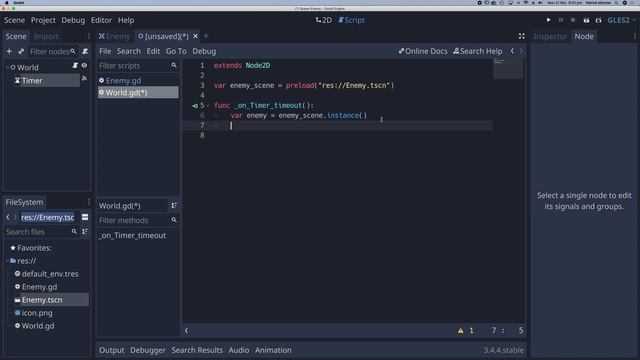The width and height of the screenshot is (640, 360).
Task: Open the Inspector dock options menu
Action: point(635,36)
